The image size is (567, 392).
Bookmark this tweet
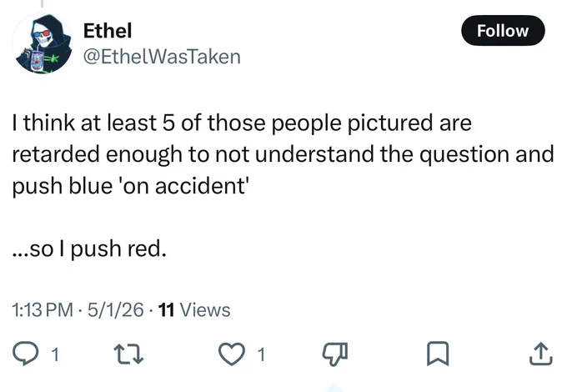[x=438, y=354]
